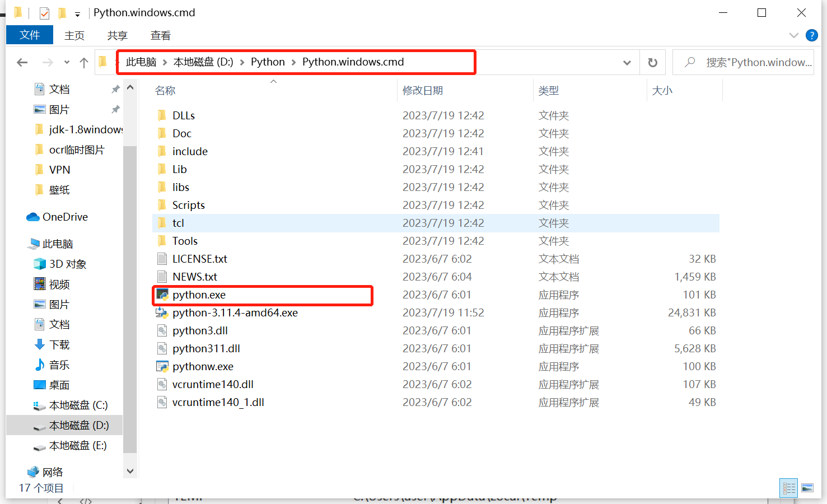Select the DLLs folder icon
Screen dimensions: 827x504
click(162, 115)
